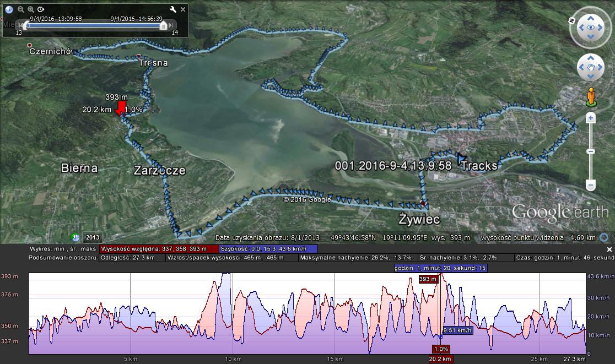The image size is (615, 364).
Task: Zoom out the time slider range
Action: point(20,9)
